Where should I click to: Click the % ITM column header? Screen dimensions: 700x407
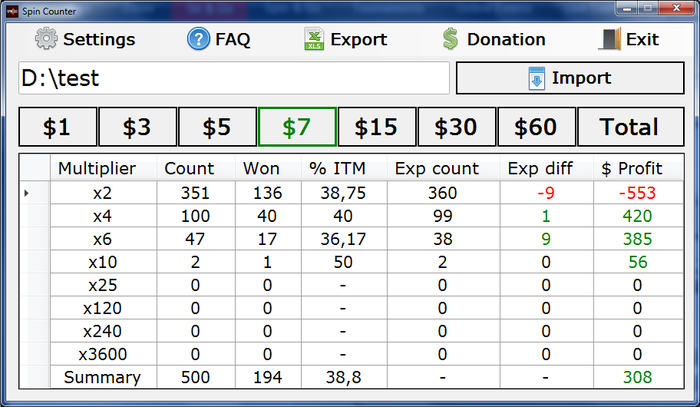(344, 168)
